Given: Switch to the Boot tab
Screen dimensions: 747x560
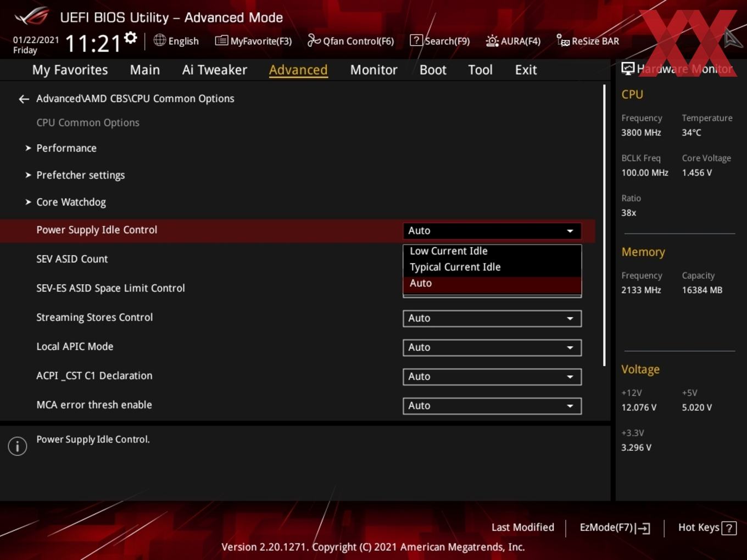Looking at the screenshot, I should [433, 70].
